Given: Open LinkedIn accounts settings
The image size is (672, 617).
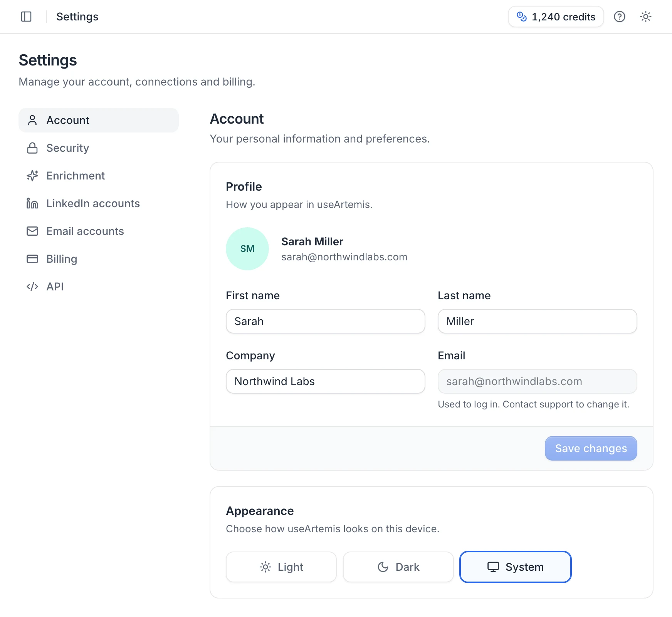Looking at the screenshot, I should click(x=99, y=203).
